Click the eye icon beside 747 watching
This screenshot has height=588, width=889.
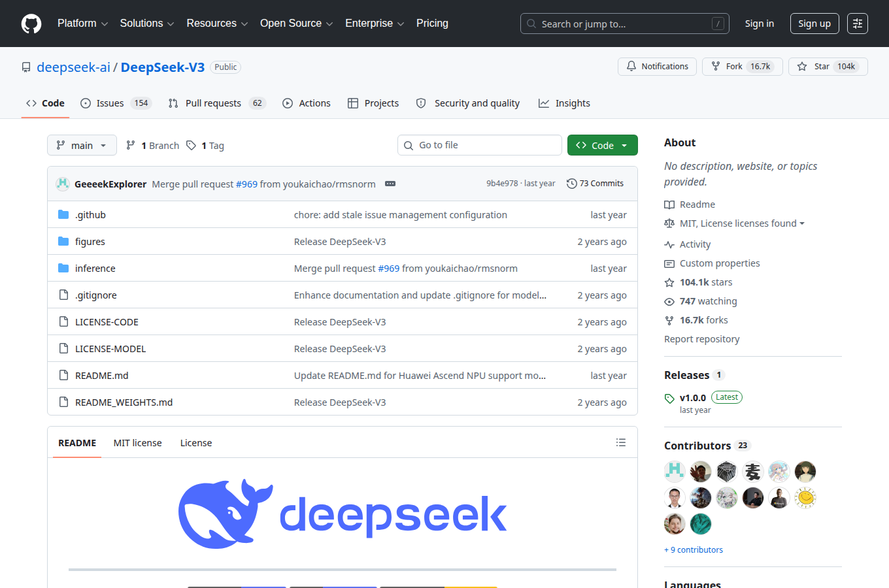click(669, 301)
